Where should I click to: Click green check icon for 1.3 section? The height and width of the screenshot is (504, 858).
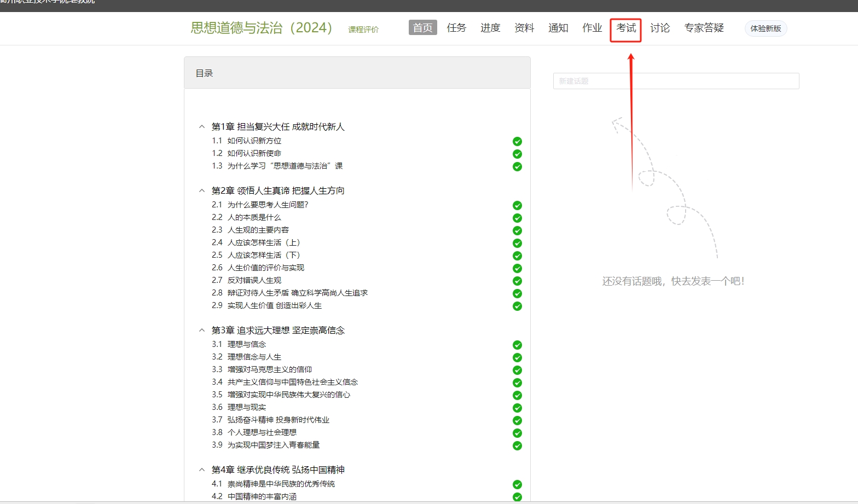click(517, 166)
